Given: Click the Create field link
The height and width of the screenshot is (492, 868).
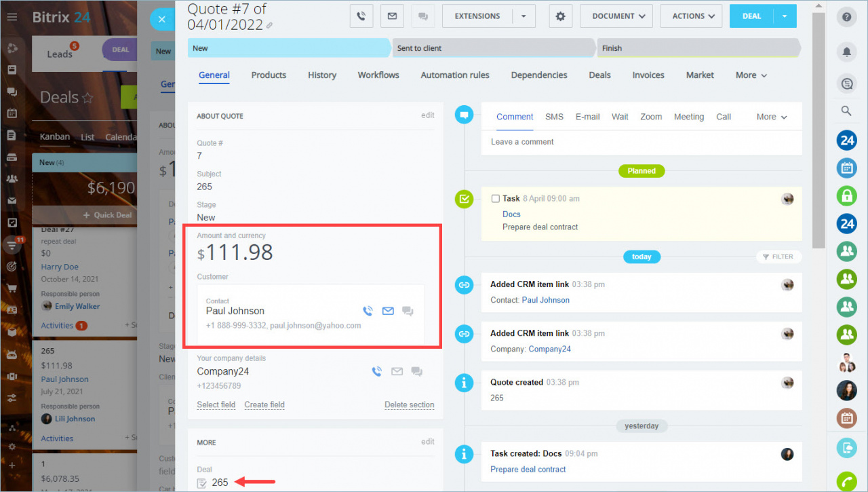Looking at the screenshot, I should [x=264, y=405].
